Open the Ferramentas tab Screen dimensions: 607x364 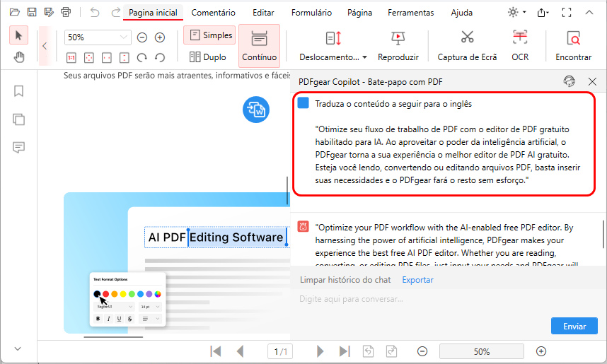click(x=411, y=13)
